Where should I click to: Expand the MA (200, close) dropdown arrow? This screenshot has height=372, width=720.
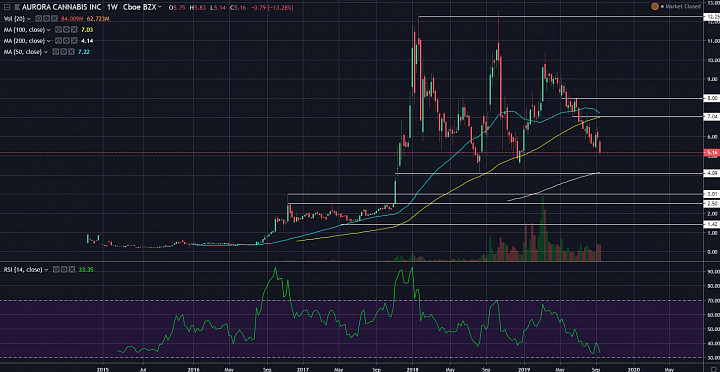[x=49, y=41]
